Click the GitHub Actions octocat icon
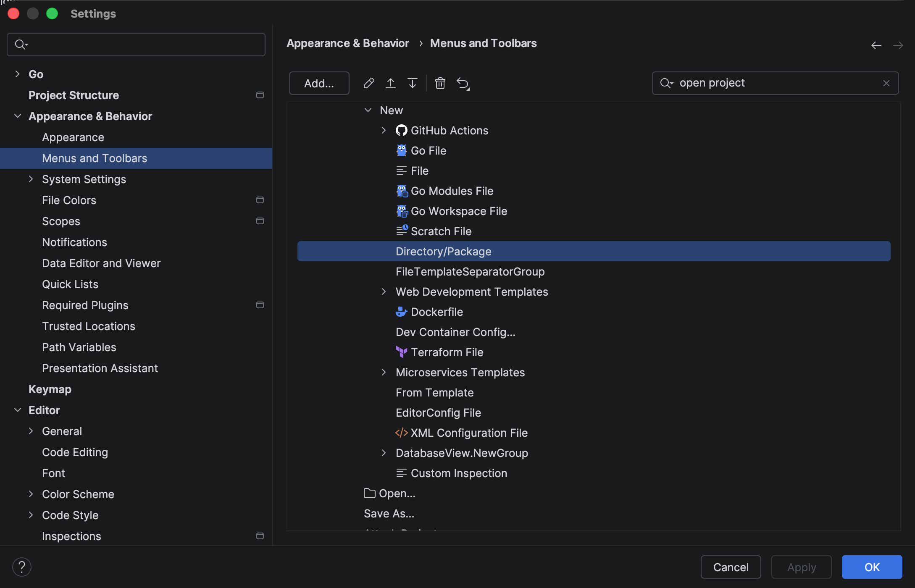915x588 pixels. coord(402,130)
